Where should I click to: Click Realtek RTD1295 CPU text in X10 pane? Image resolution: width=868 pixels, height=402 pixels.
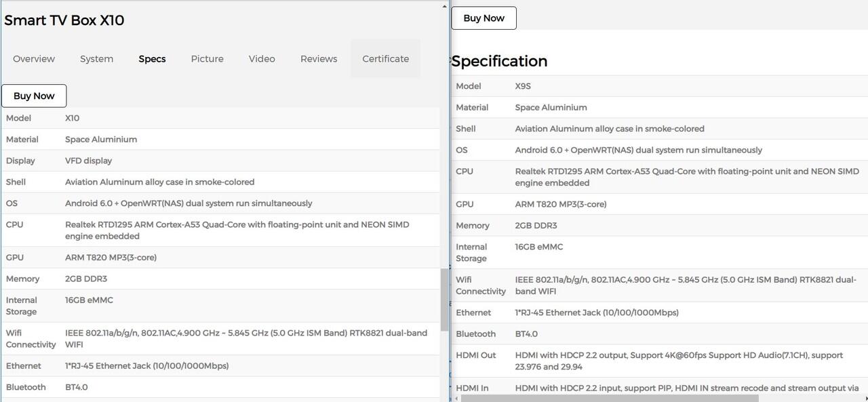tap(237, 230)
